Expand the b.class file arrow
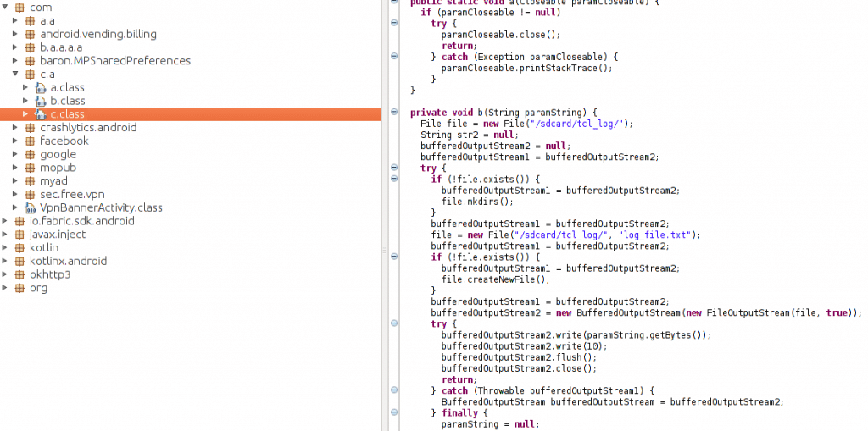The height and width of the screenshot is (431, 868). click(25, 101)
